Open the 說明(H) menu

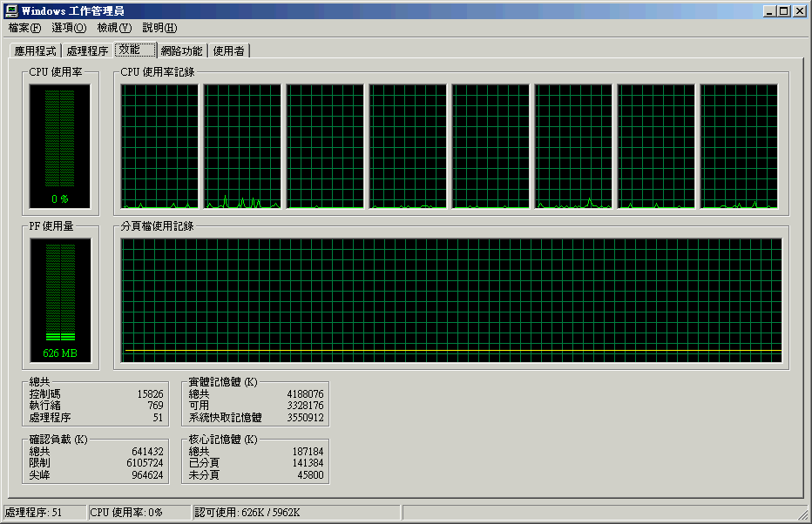point(159,28)
